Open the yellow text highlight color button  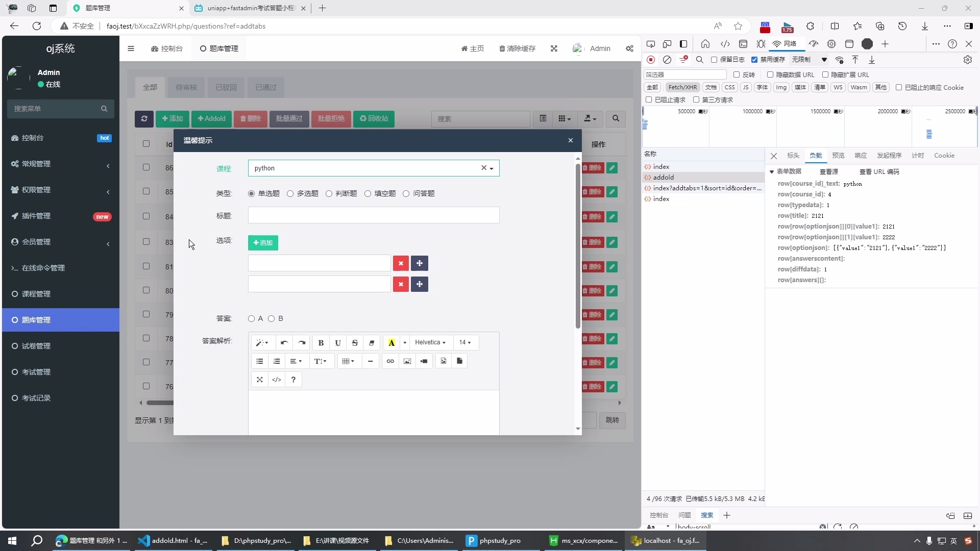(x=391, y=343)
